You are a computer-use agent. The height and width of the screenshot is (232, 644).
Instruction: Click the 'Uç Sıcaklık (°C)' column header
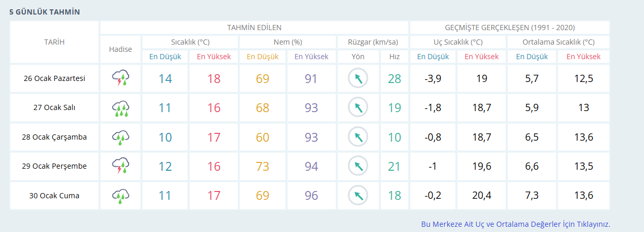458,42
